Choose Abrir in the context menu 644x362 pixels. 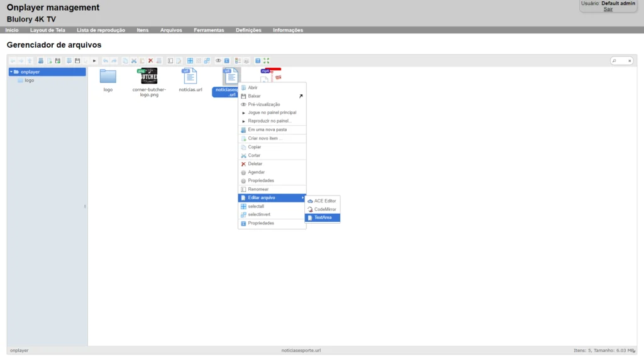pos(272,87)
